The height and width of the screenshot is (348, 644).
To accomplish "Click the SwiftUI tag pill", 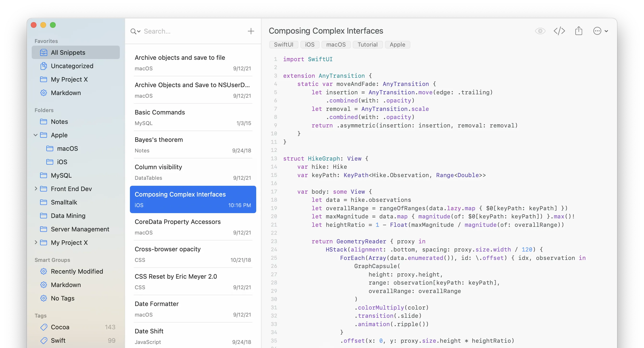I will [284, 44].
